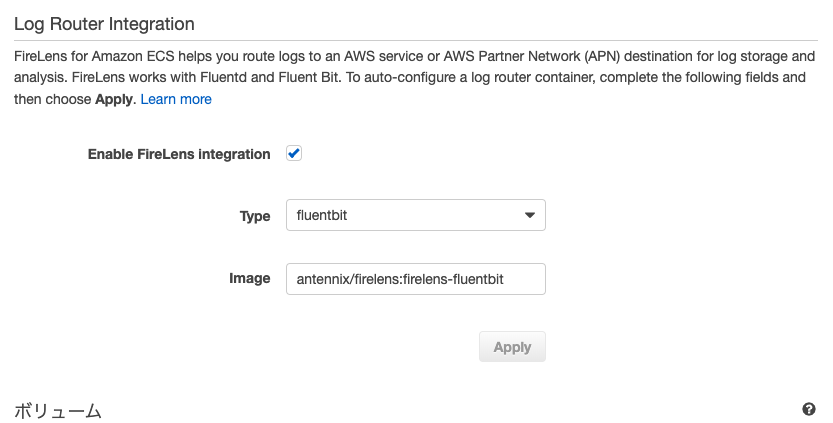
Task: Click the Type field label
Action: (x=255, y=216)
